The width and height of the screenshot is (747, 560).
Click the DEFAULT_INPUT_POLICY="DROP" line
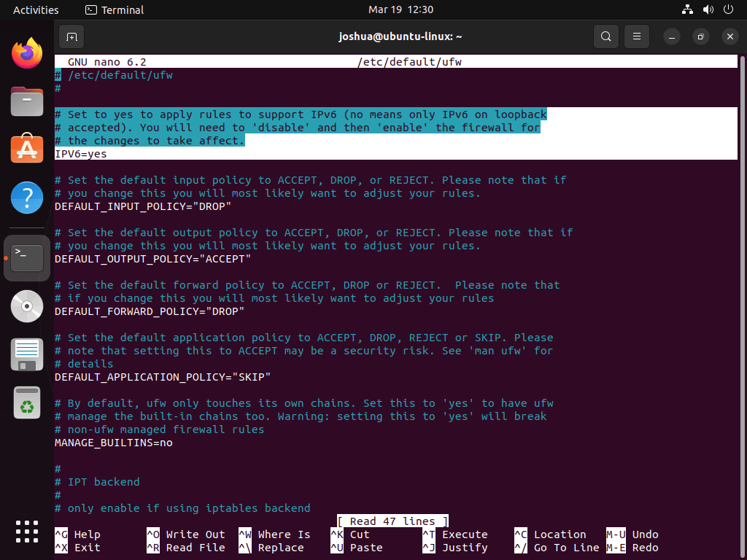[x=143, y=206]
